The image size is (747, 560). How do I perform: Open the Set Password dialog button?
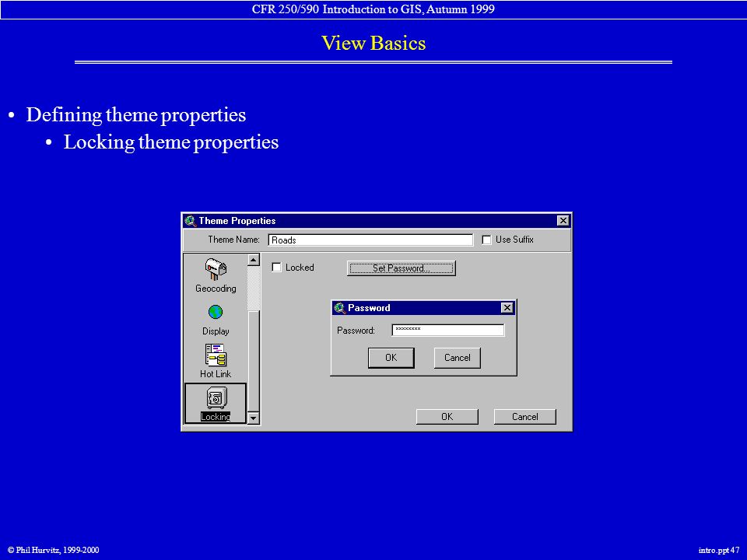[402, 268]
